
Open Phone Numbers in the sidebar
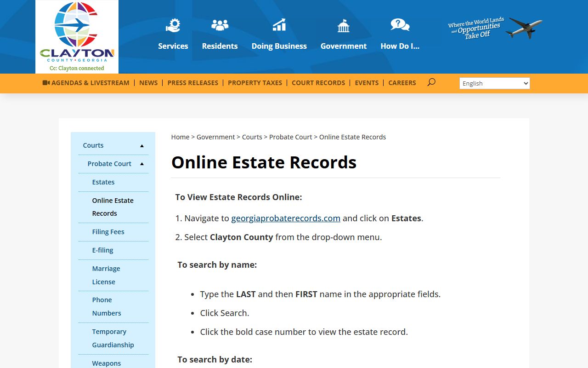[x=107, y=306]
